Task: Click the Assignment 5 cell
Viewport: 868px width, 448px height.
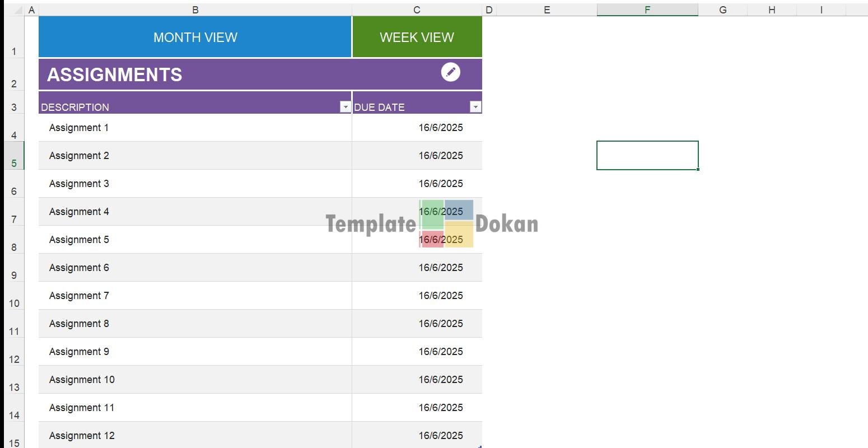Action: [195, 240]
